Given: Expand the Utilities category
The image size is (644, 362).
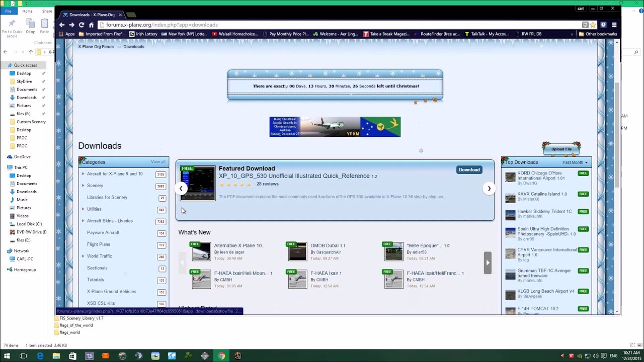Looking at the screenshot, I should (x=83, y=209).
